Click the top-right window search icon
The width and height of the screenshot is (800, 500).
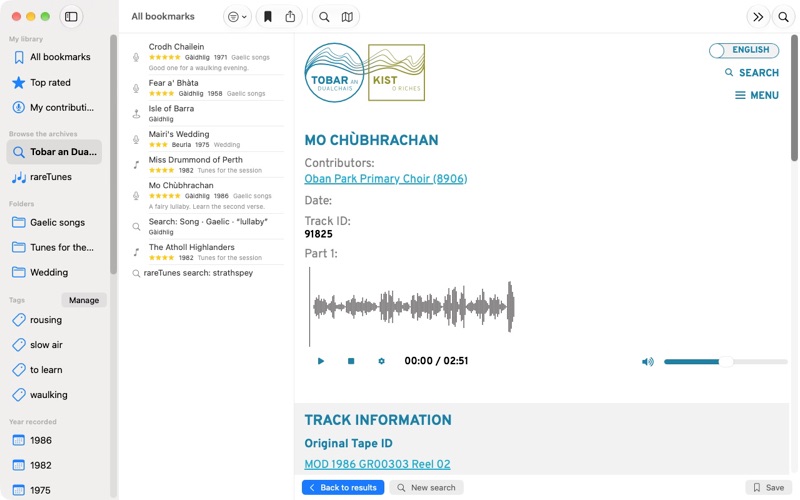(783, 17)
